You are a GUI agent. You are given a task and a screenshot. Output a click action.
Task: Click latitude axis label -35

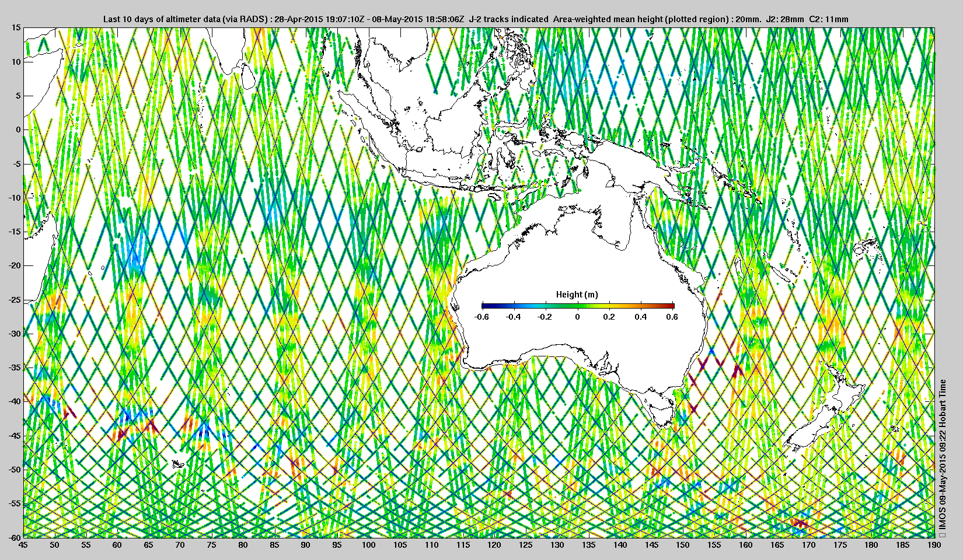coord(15,367)
